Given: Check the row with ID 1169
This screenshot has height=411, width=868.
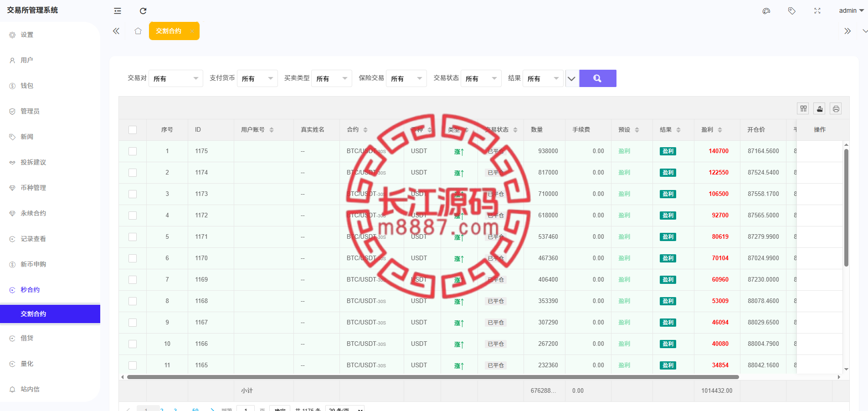Looking at the screenshot, I should (133, 280).
